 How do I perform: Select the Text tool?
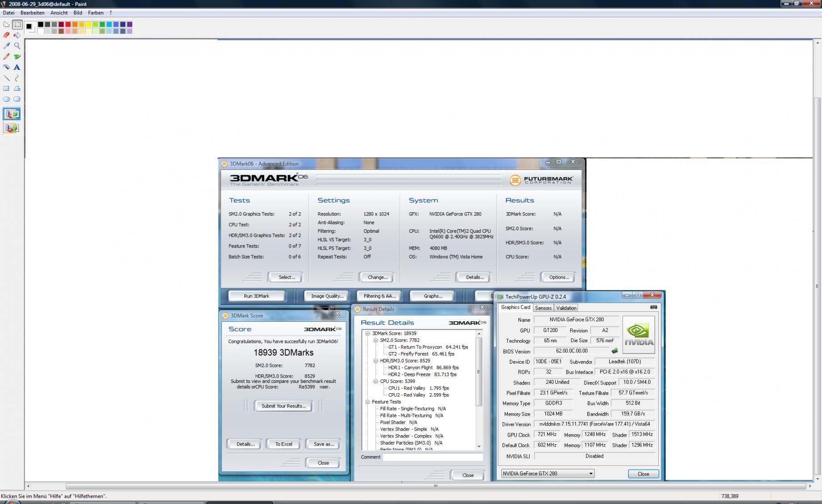pyautogui.click(x=17, y=67)
